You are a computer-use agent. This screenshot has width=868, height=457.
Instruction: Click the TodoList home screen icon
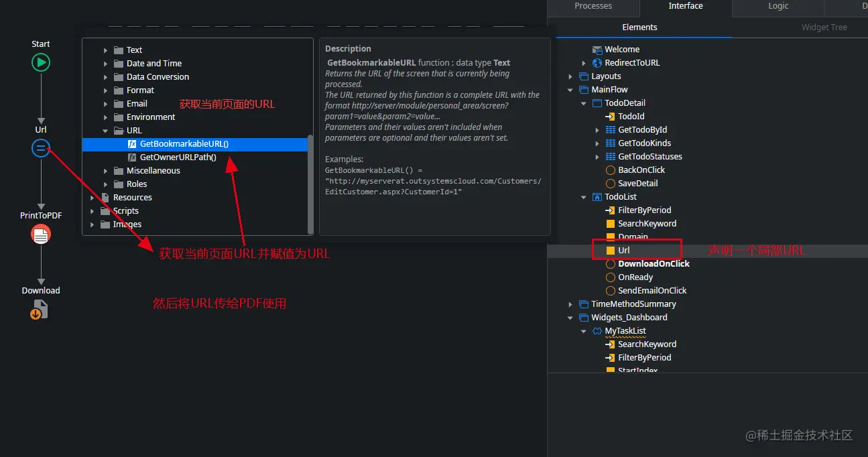[597, 197]
